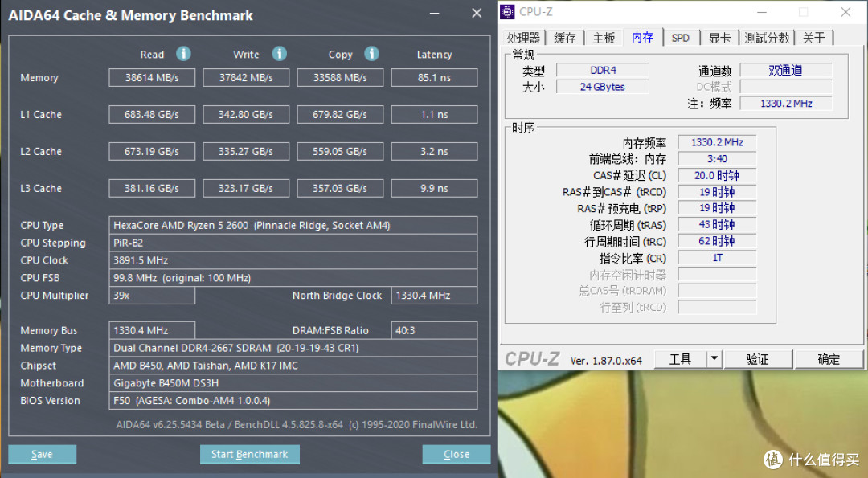This screenshot has width=868, height=478.
Task: Click the DRAM:FSB Ratio value 40:3
Action: pos(434,330)
